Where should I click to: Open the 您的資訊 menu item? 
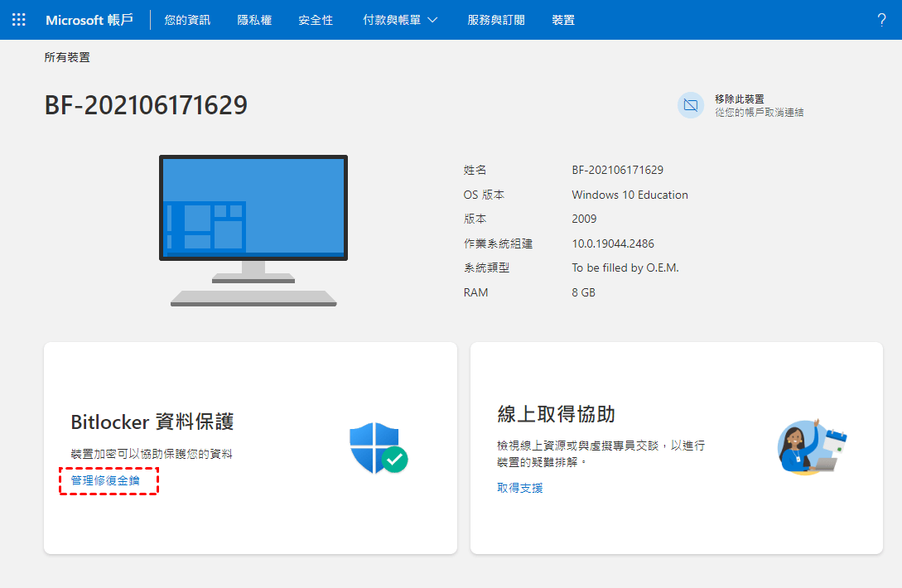pyautogui.click(x=187, y=20)
